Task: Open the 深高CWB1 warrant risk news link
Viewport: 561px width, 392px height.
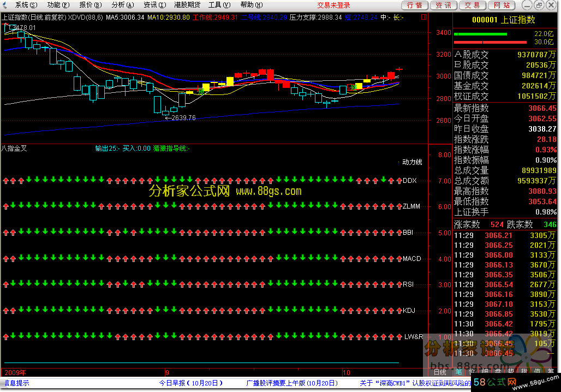Action: click(415, 383)
